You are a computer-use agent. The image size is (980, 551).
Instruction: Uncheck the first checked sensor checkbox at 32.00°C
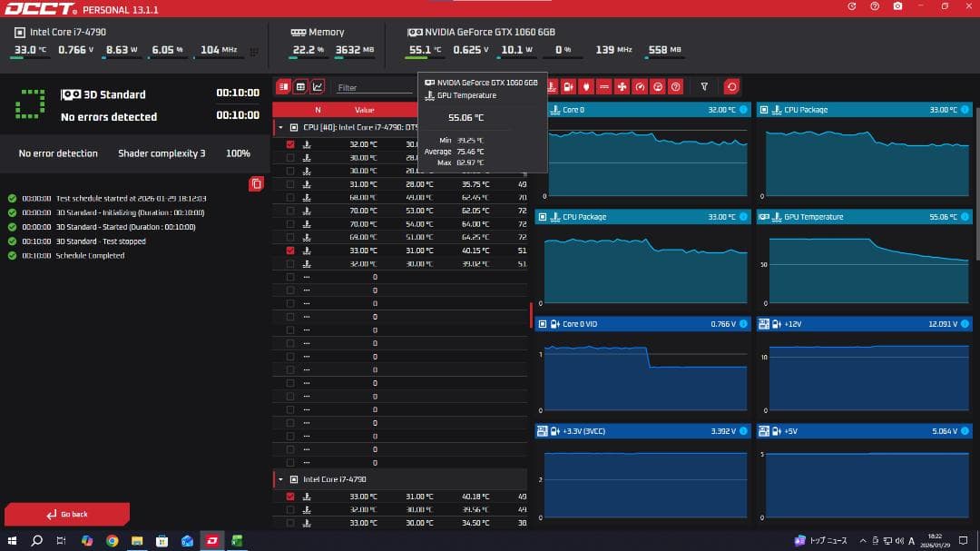290,144
